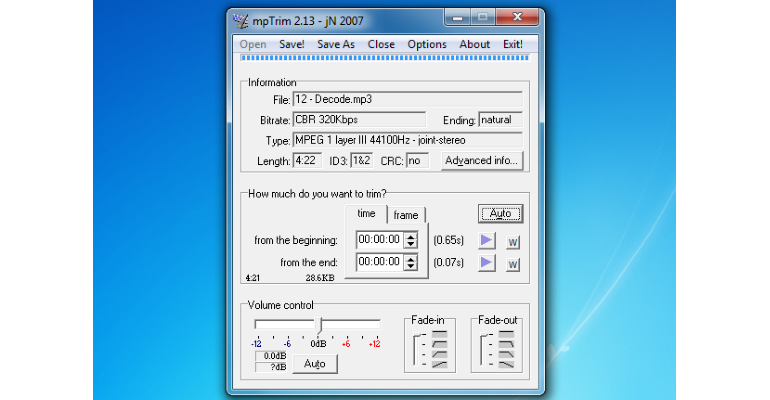This screenshot has height=400, width=770.
Task: Click the W button for end trim
Action: click(513, 265)
